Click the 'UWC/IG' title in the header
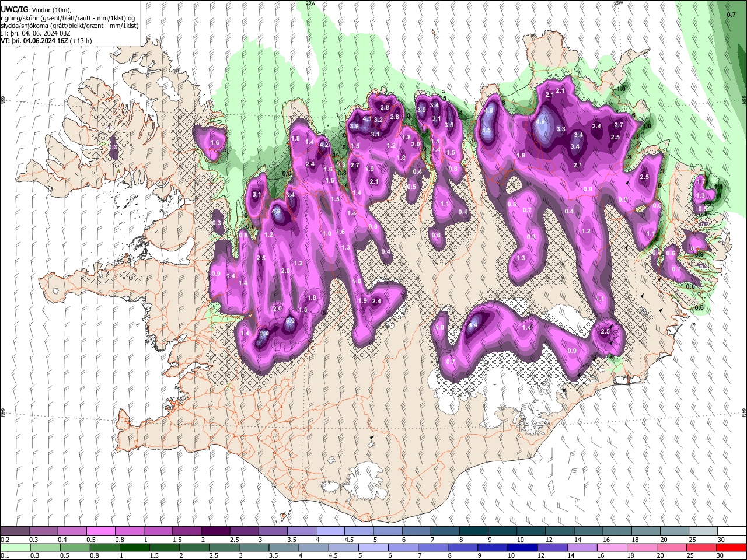Viewport: 747px width, 560px height. coord(14,9)
